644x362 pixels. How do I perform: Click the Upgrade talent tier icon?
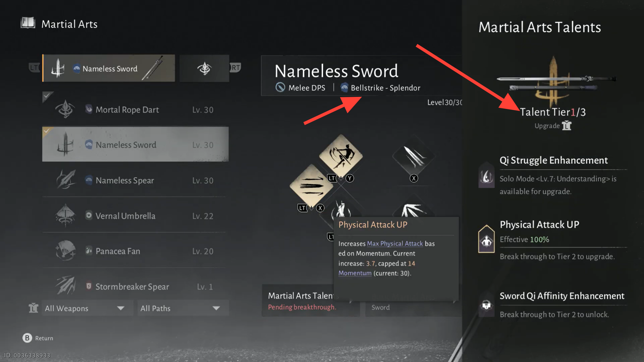tap(567, 126)
